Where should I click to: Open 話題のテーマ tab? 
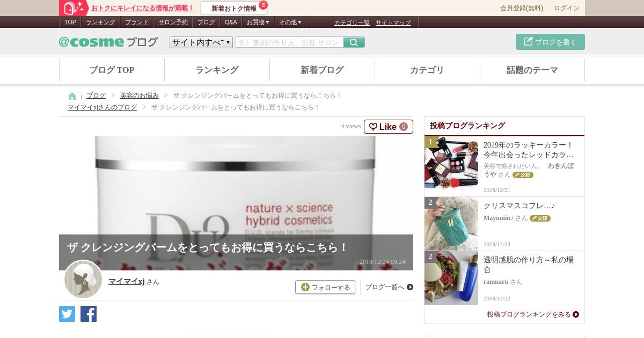[x=532, y=70]
